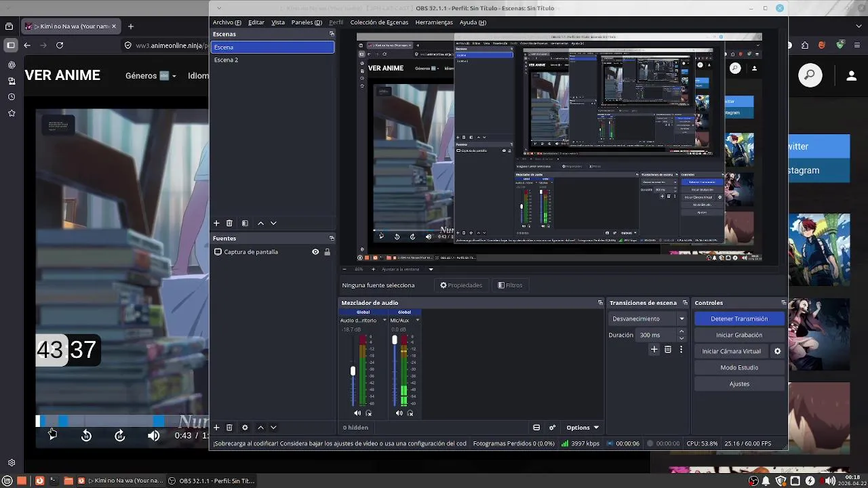Click Detener Transmisión button
868x488 pixels.
pos(739,319)
